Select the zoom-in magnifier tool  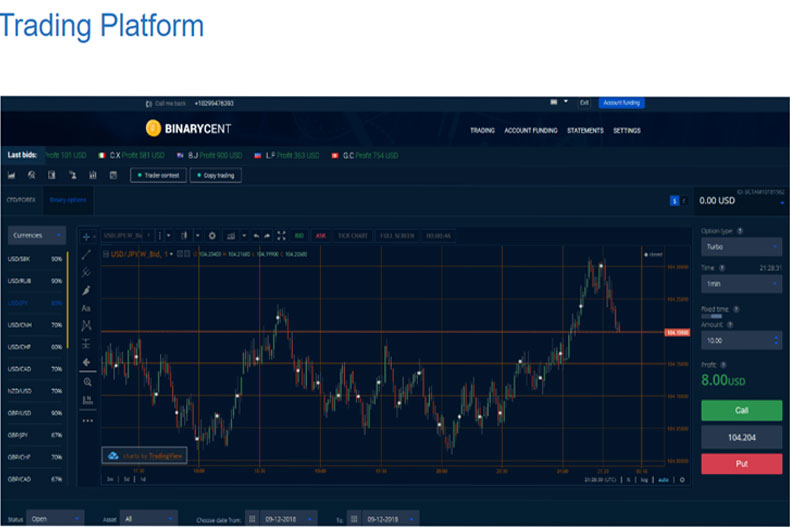click(x=87, y=382)
